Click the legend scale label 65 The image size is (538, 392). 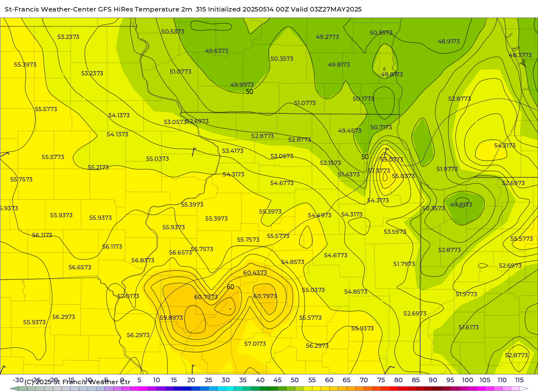346,380
